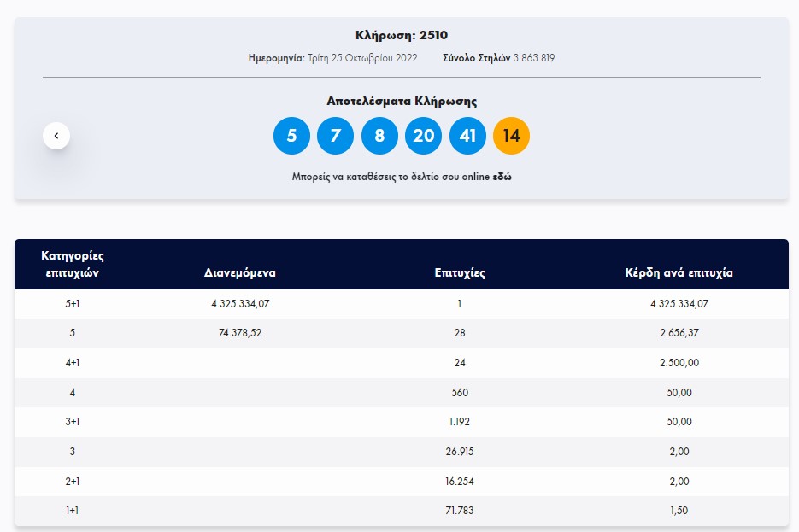
Task: Click the orange Joker ball 14
Action: 511,136
